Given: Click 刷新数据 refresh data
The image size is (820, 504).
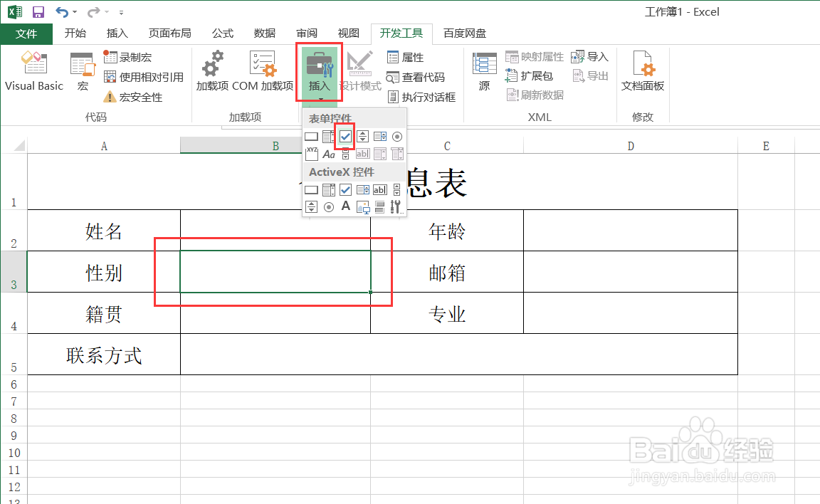Looking at the screenshot, I should coord(535,95).
